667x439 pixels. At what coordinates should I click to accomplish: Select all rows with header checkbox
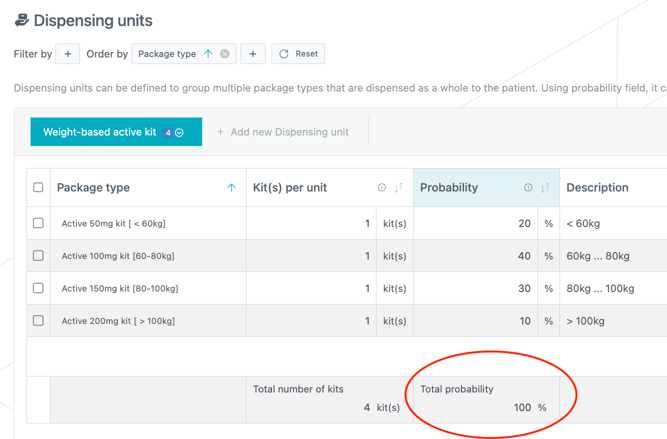pos(38,188)
